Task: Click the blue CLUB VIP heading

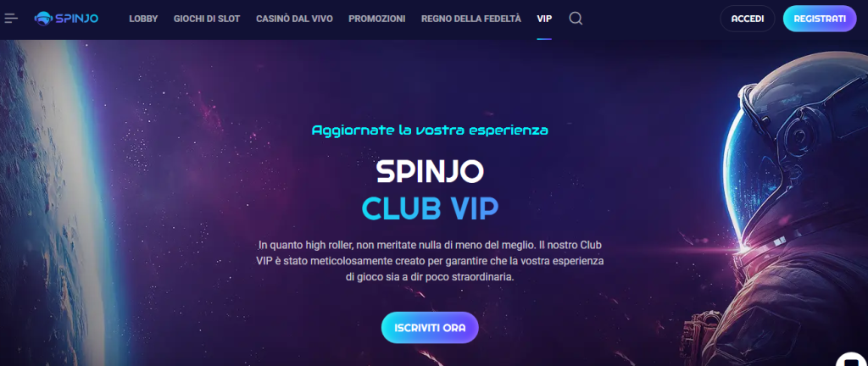Action: click(x=430, y=208)
